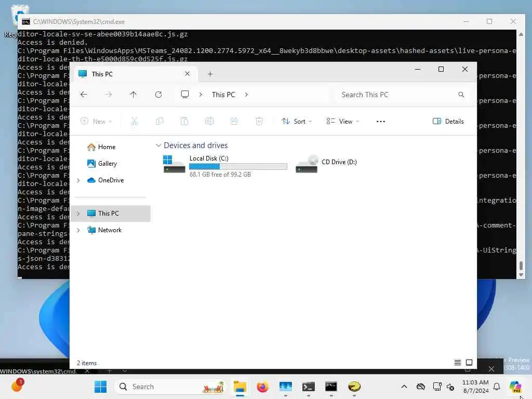Open the View dropdown

pos(343,121)
